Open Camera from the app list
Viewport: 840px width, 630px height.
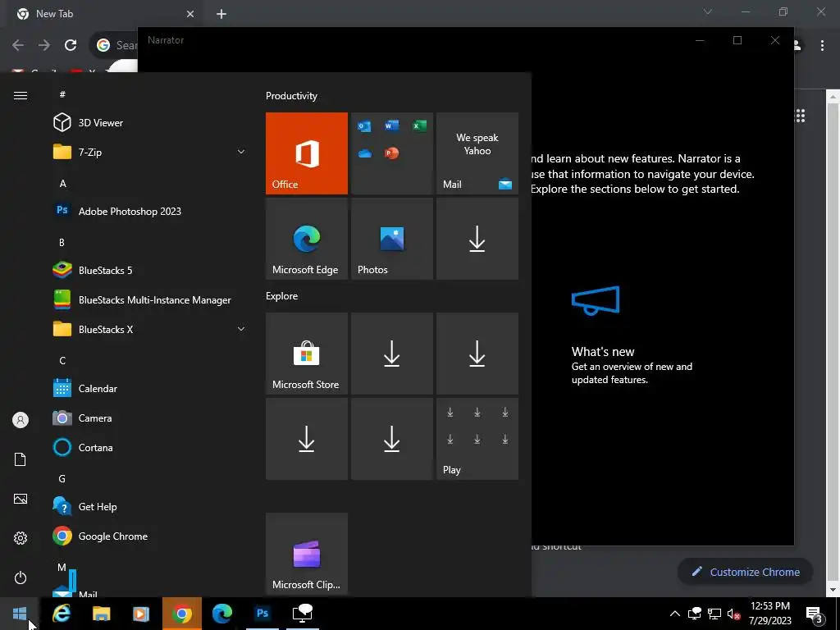point(149,418)
